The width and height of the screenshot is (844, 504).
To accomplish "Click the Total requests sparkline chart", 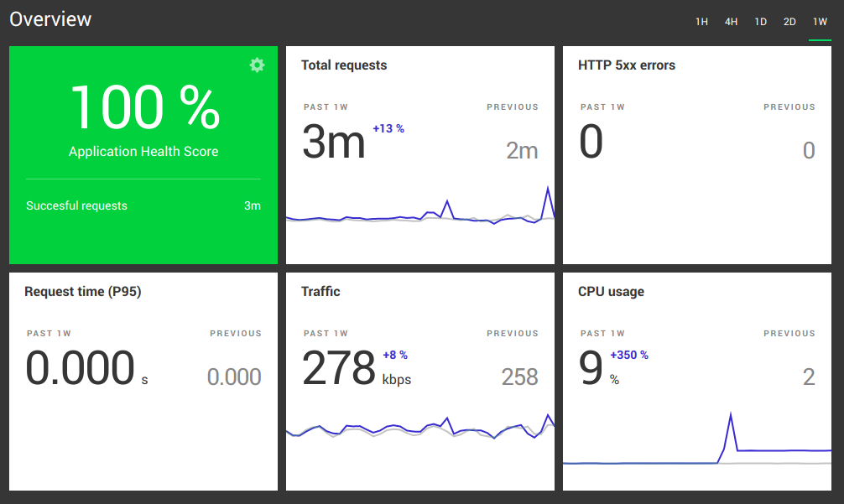I will click(x=419, y=216).
